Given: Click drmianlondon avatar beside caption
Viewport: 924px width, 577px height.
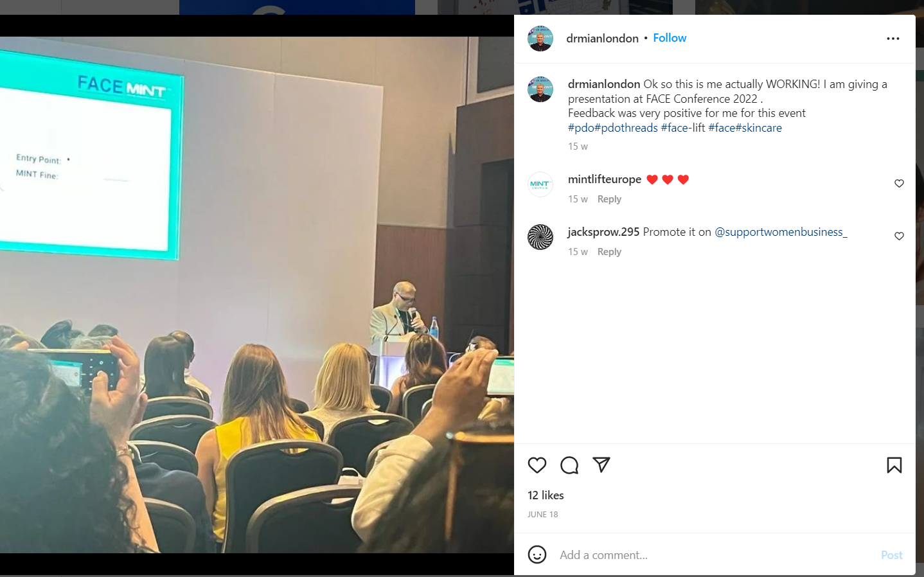Looking at the screenshot, I should (x=540, y=89).
